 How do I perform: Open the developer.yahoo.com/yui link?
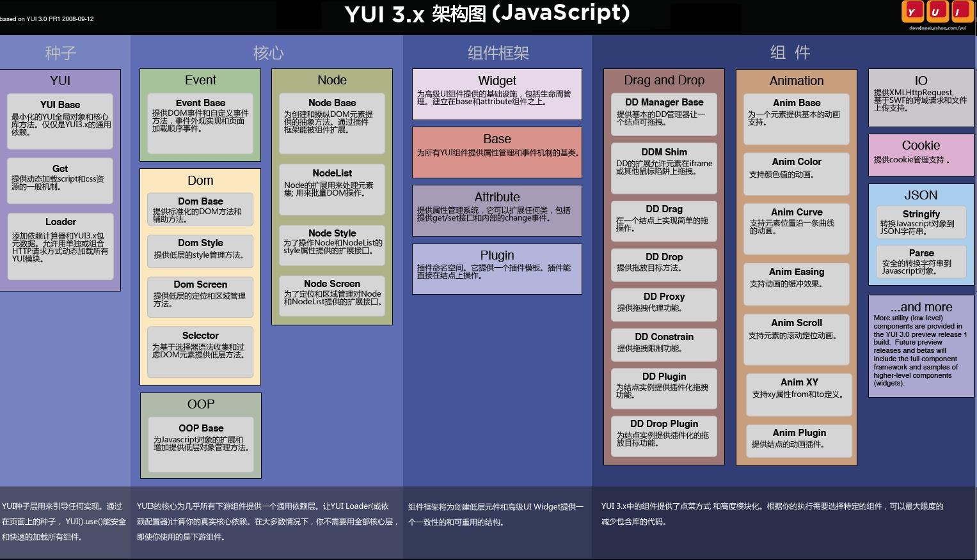937,28
